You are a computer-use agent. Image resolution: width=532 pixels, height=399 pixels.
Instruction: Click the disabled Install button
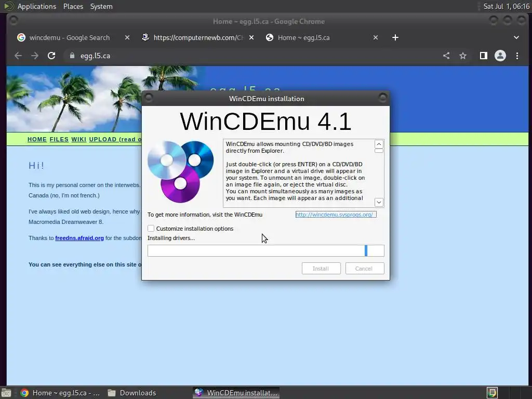coord(321,269)
